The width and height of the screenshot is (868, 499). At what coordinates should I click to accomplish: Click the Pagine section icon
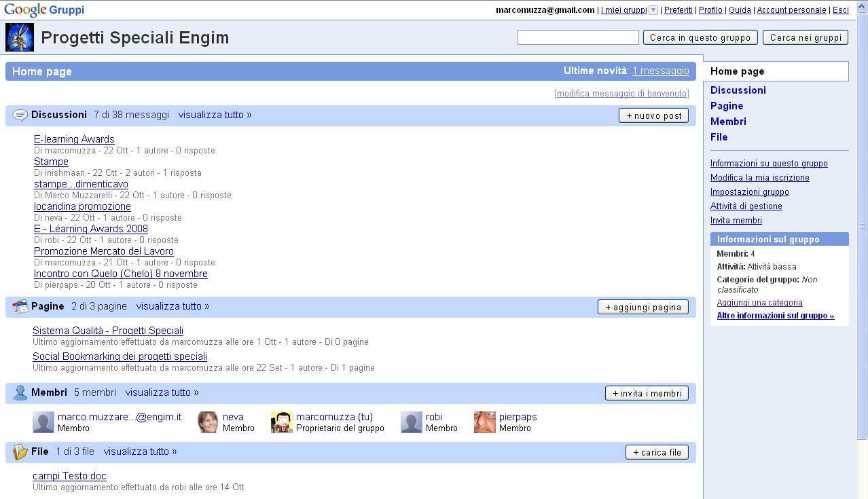click(20, 307)
